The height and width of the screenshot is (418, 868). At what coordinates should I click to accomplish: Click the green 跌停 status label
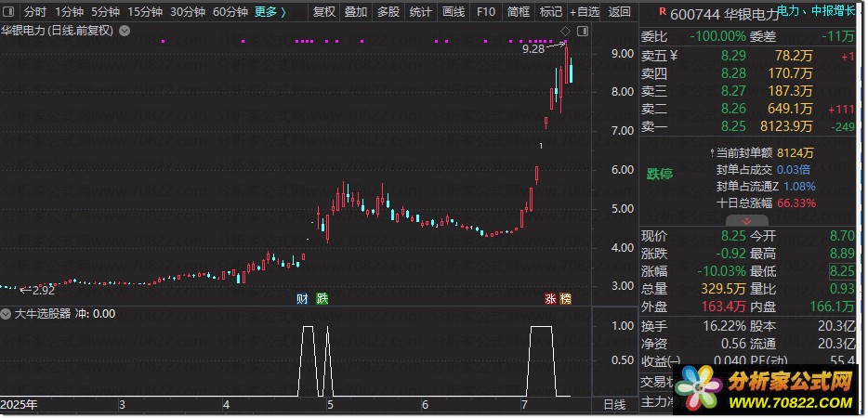click(660, 175)
